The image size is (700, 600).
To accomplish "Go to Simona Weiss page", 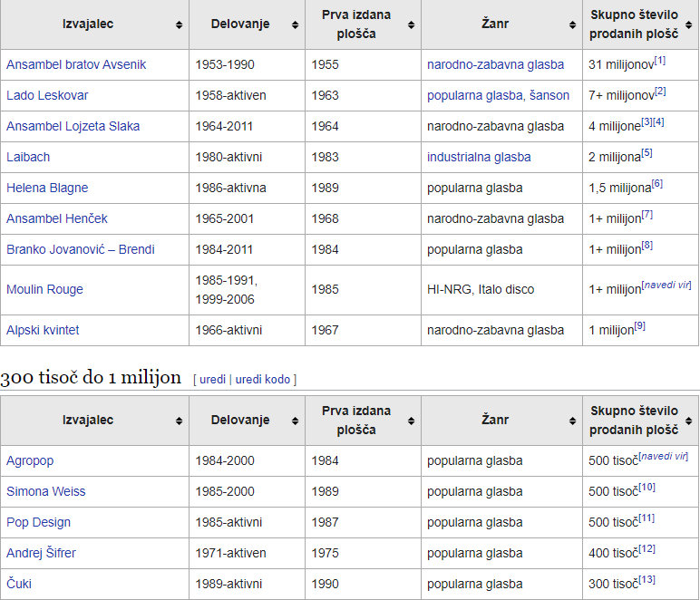I will click(x=45, y=491).
